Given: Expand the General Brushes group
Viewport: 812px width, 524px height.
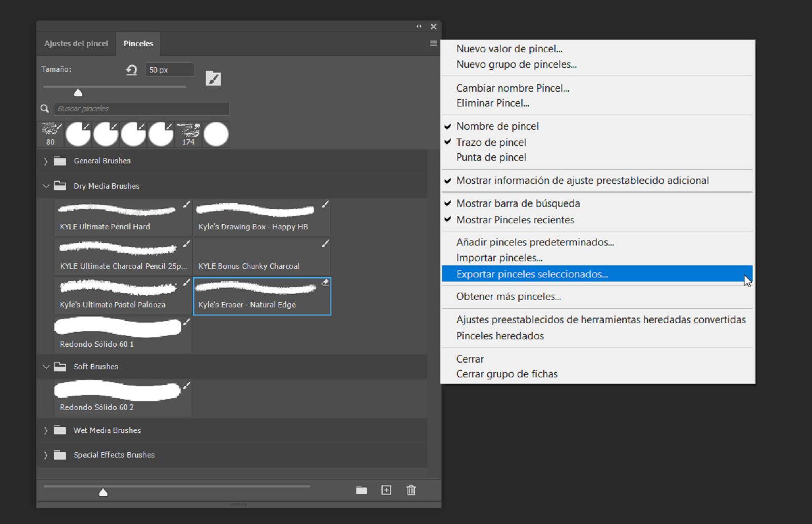Looking at the screenshot, I should coord(46,161).
